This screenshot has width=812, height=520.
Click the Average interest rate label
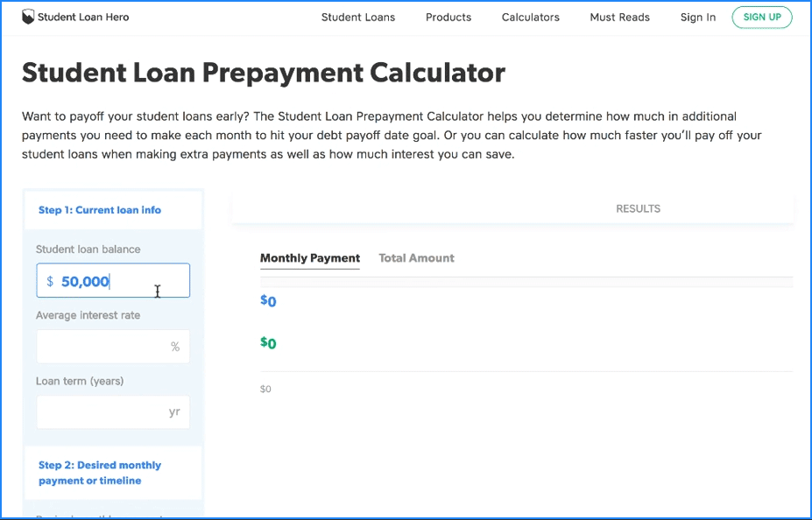coord(88,315)
